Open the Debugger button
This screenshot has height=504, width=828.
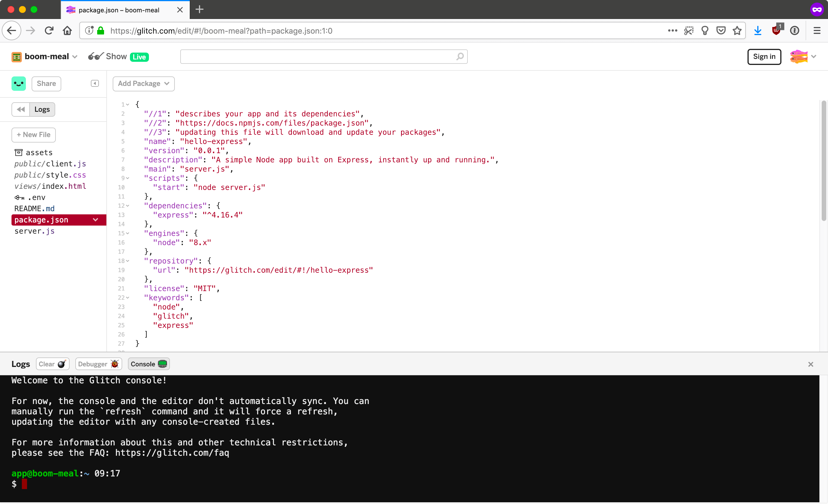tap(98, 364)
